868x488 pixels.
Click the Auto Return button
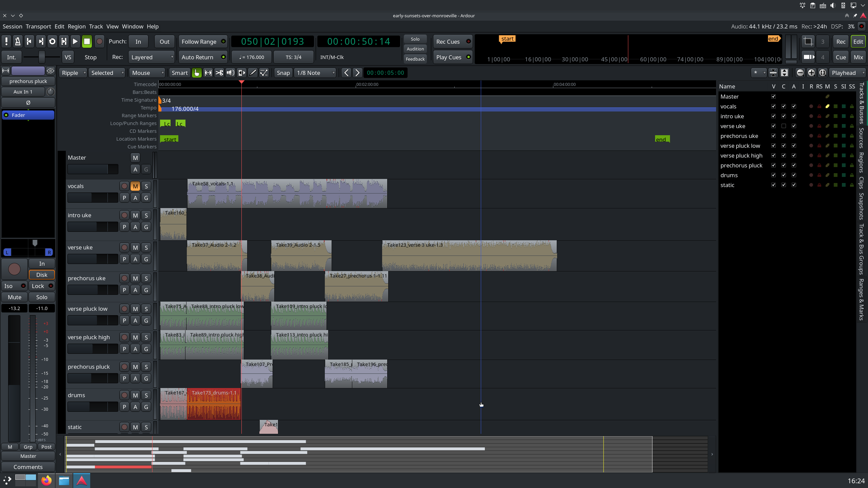[x=203, y=57]
